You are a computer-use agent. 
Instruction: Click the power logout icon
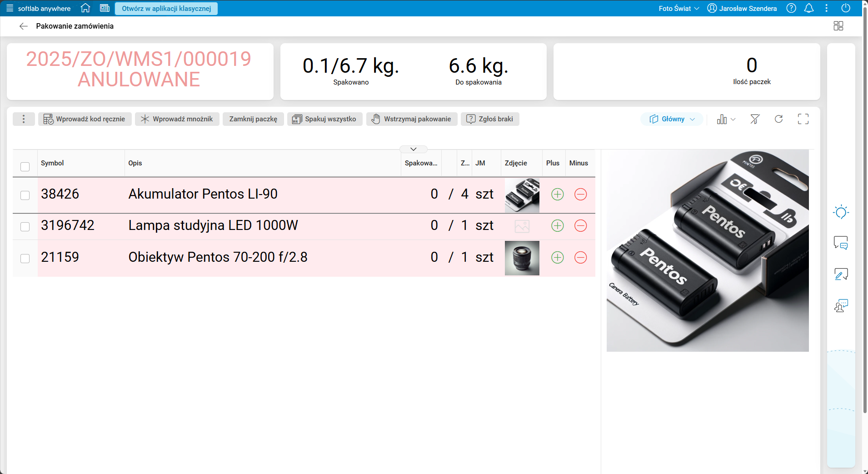point(846,8)
